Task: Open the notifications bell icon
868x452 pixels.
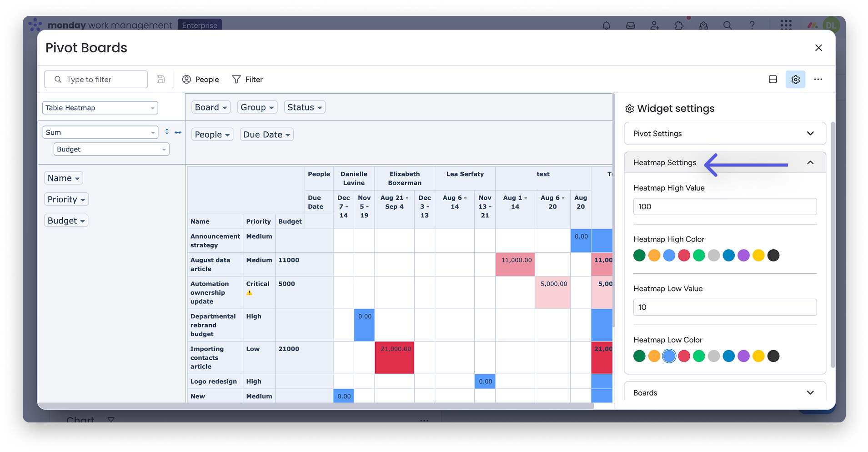Action: click(x=606, y=25)
